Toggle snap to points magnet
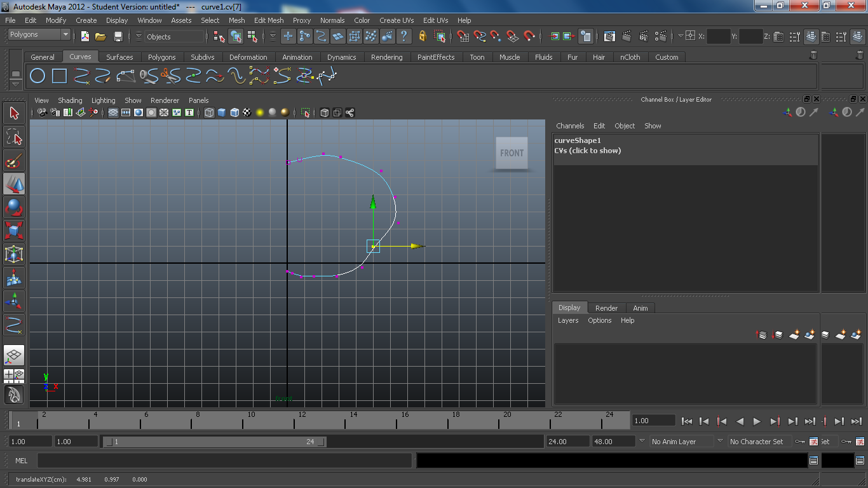868x488 pixels. coord(496,36)
